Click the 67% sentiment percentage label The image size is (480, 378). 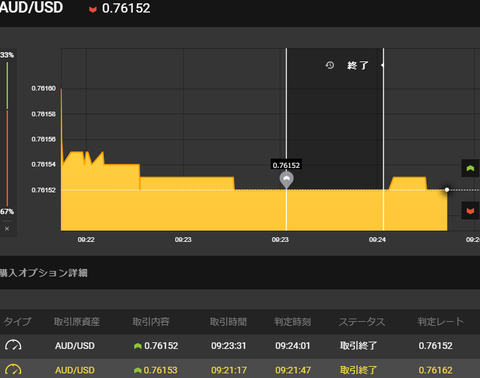(7, 212)
